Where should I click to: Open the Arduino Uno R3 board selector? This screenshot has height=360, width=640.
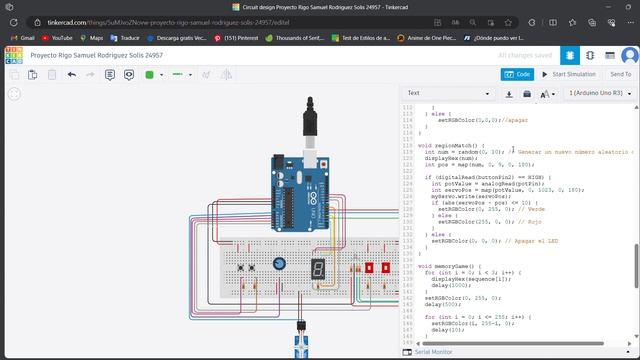(600, 93)
